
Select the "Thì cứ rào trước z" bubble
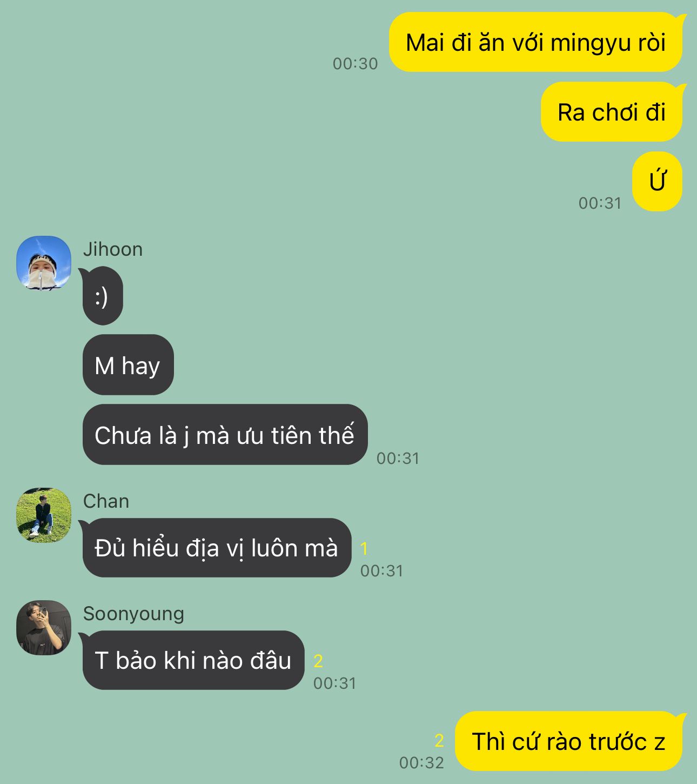point(569,741)
